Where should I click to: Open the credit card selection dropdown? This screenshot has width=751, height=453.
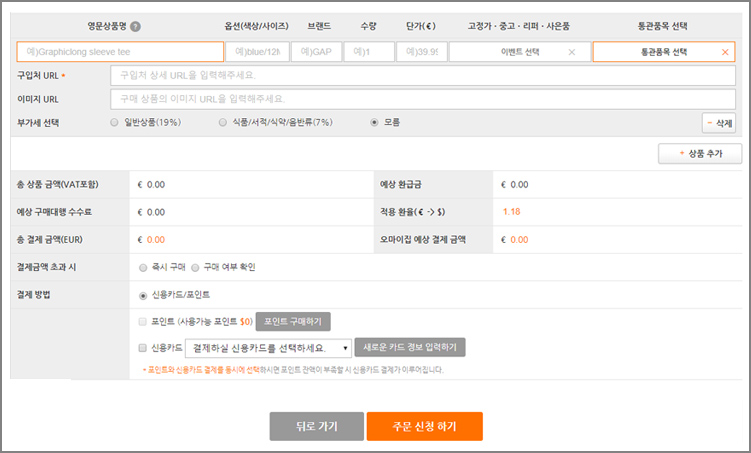pos(268,348)
